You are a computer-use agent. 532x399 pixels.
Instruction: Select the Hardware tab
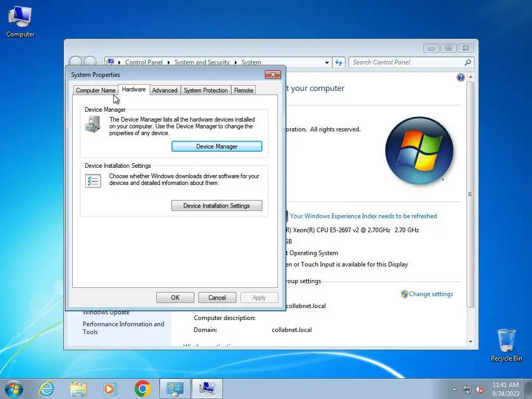pos(134,89)
